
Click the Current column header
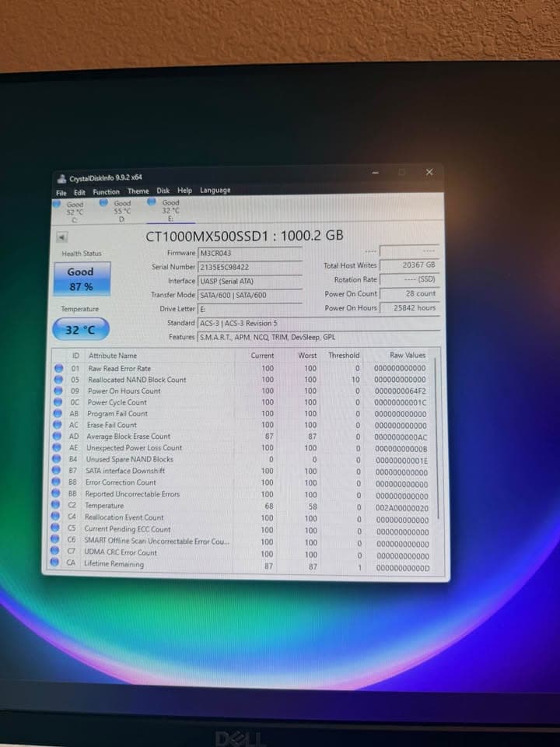[262, 356]
